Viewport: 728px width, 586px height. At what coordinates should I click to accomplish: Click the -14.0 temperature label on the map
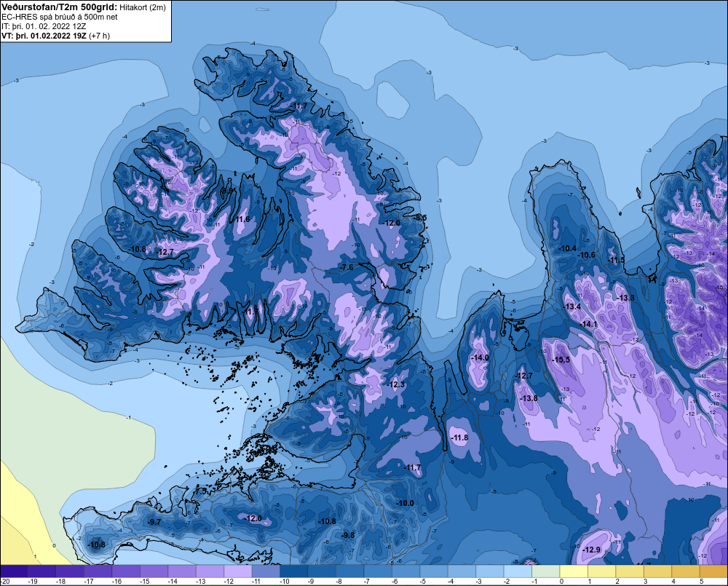click(x=480, y=357)
